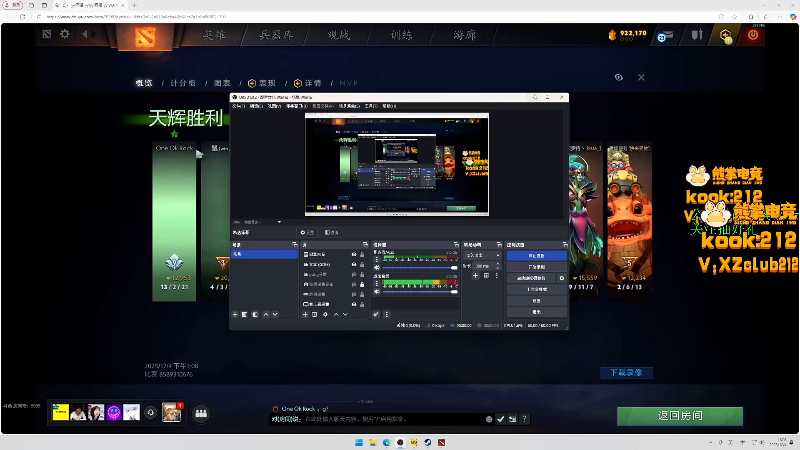Screen dimensions: 800x450
Task: Open the 训练 tab in Dota
Action: [401, 35]
